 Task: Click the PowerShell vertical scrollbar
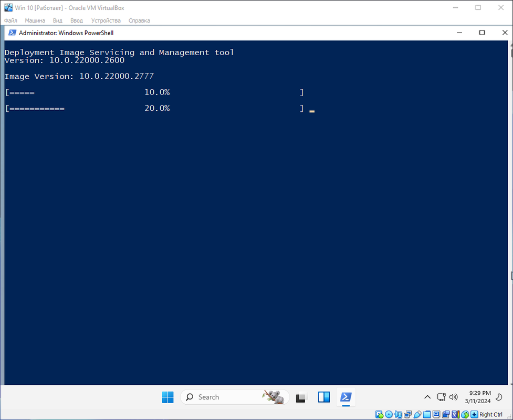(x=510, y=213)
